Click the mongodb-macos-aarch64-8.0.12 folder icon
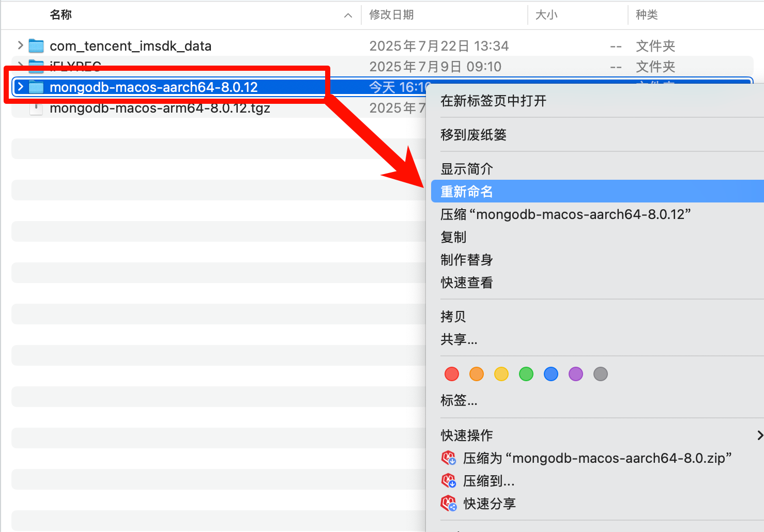764x532 pixels. click(36, 87)
